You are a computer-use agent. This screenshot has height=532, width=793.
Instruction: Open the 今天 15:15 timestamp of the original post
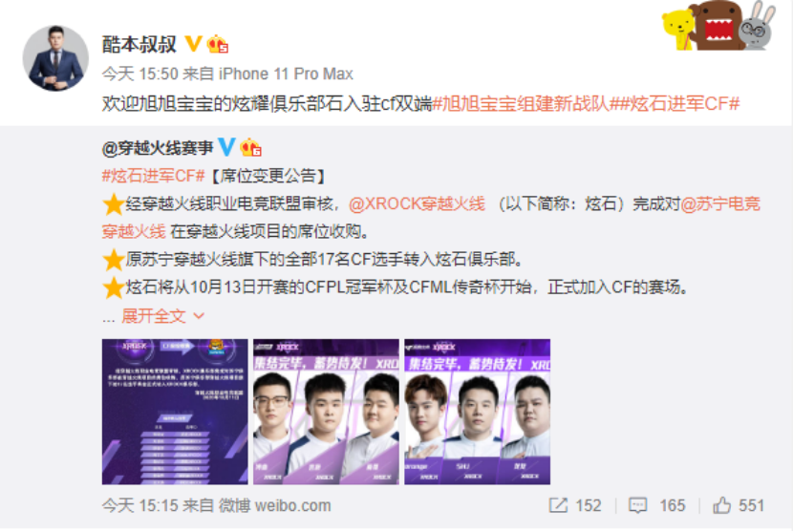click(x=140, y=505)
